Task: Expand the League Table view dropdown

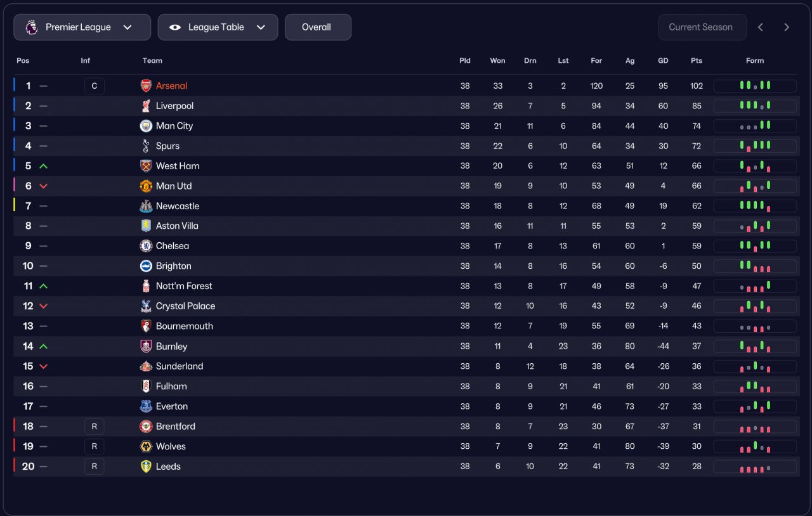Action: coord(218,27)
